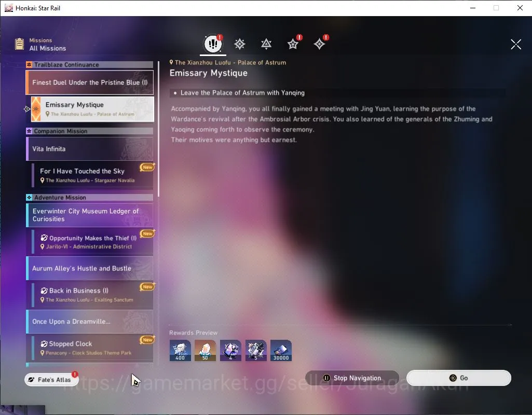Click the New badge on Stopped Clock
Screen dimensions: 532x415
pos(147,339)
